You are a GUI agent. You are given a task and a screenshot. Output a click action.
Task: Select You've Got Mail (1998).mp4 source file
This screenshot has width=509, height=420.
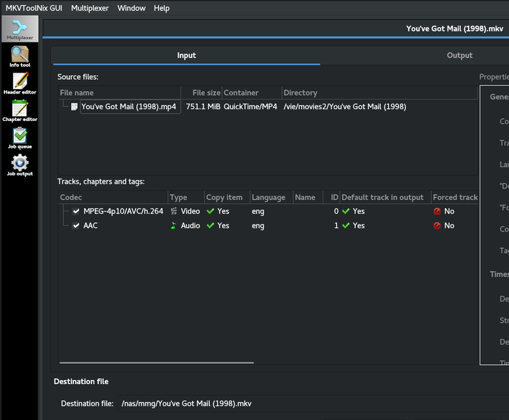[x=128, y=107]
